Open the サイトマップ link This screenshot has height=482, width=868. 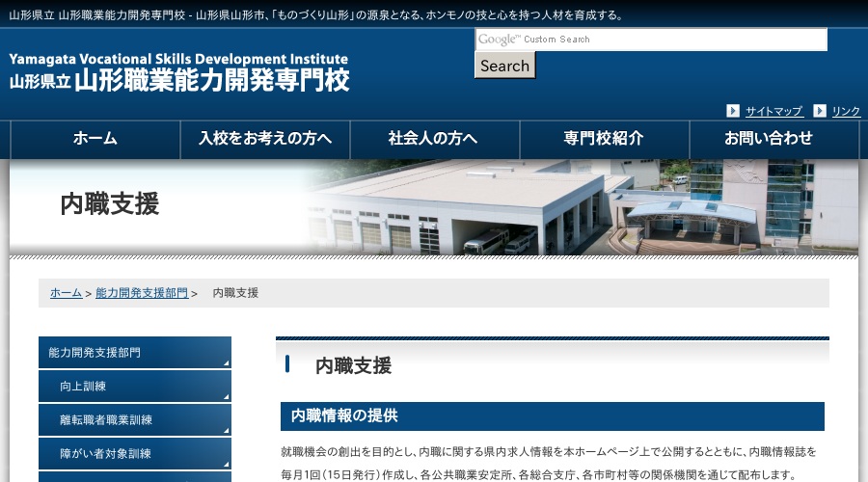point(773,111)
